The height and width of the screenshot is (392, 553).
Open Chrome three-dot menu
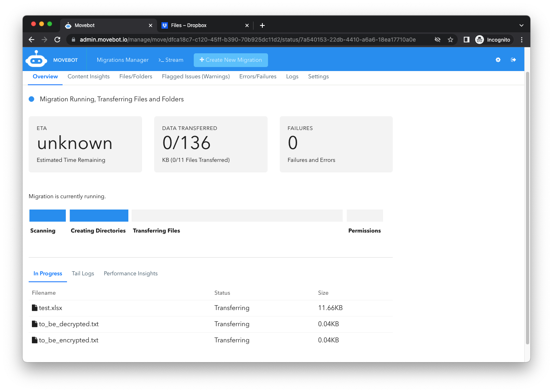coord(522,40)
